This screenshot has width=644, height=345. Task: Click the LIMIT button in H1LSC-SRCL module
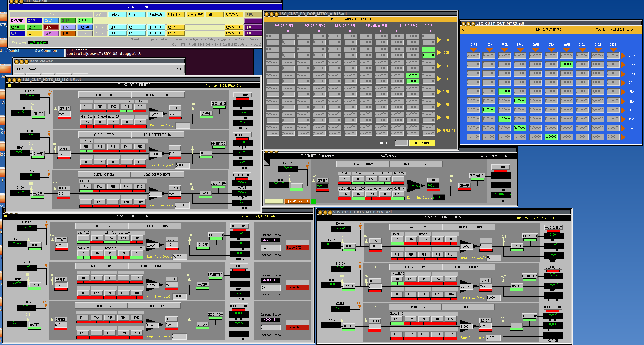(x=433, y=180)
